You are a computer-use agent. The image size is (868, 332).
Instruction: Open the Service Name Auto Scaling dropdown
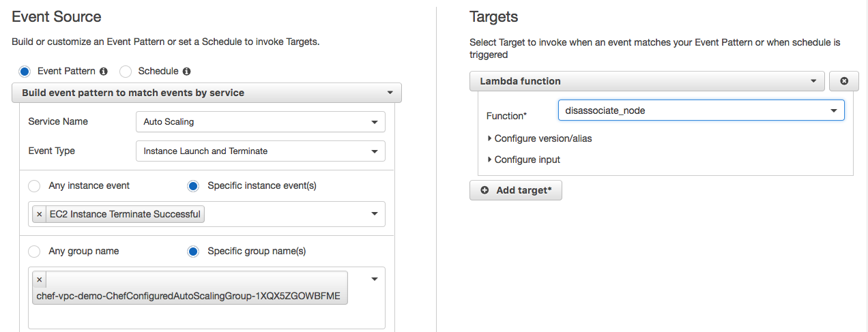click(x=260, y=122)
